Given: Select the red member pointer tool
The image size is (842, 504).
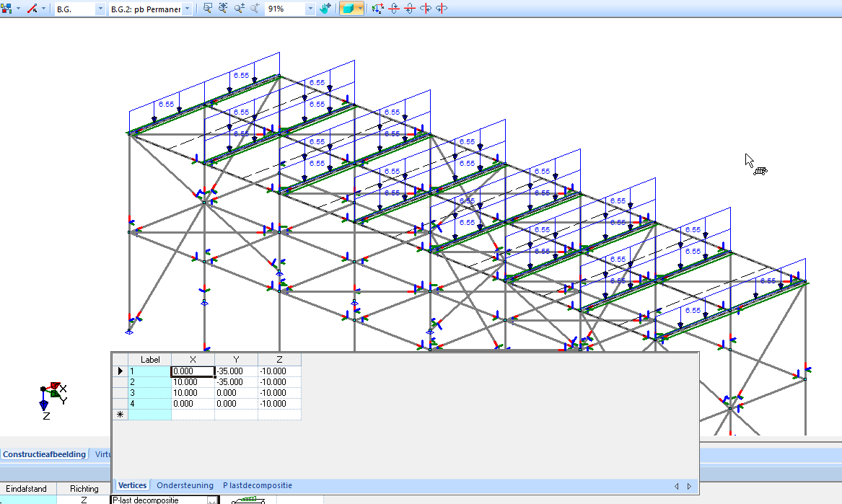Looking at the screenshot, I should (x=32, y=9).
